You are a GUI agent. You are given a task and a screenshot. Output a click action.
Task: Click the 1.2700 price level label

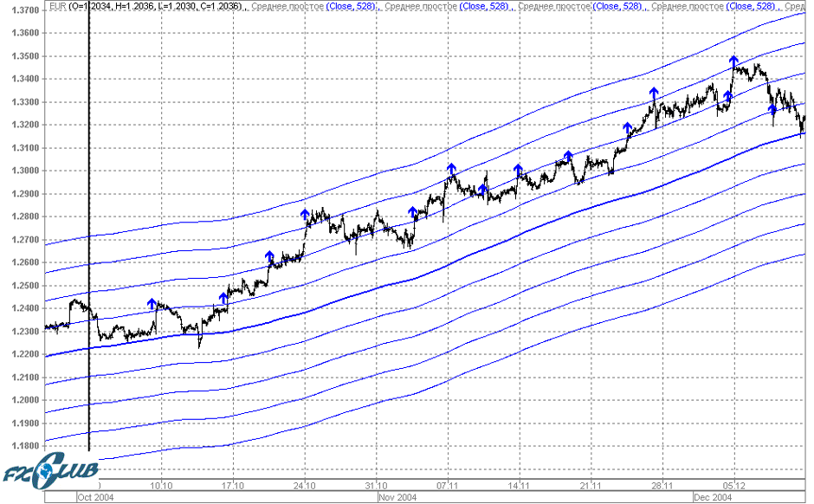tap(25, 240)
